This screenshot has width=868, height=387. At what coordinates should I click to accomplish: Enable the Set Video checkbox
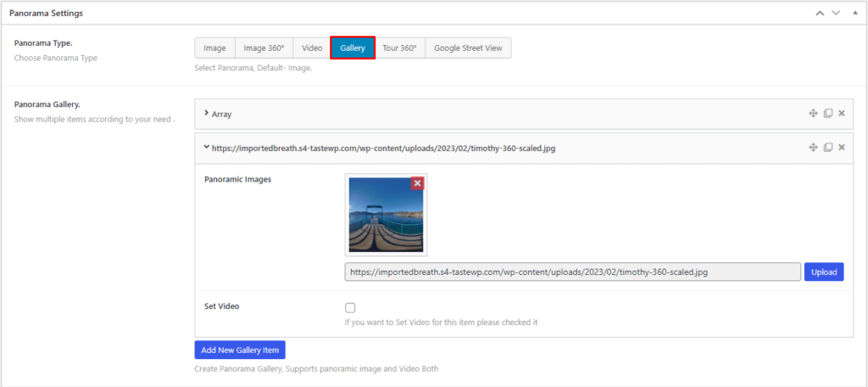[350, 308]
